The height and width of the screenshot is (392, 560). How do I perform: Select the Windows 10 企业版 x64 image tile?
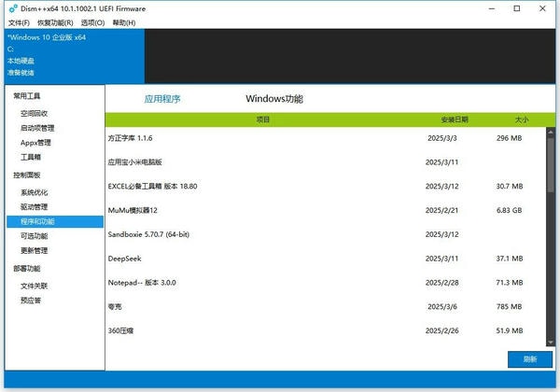[75, 56]
